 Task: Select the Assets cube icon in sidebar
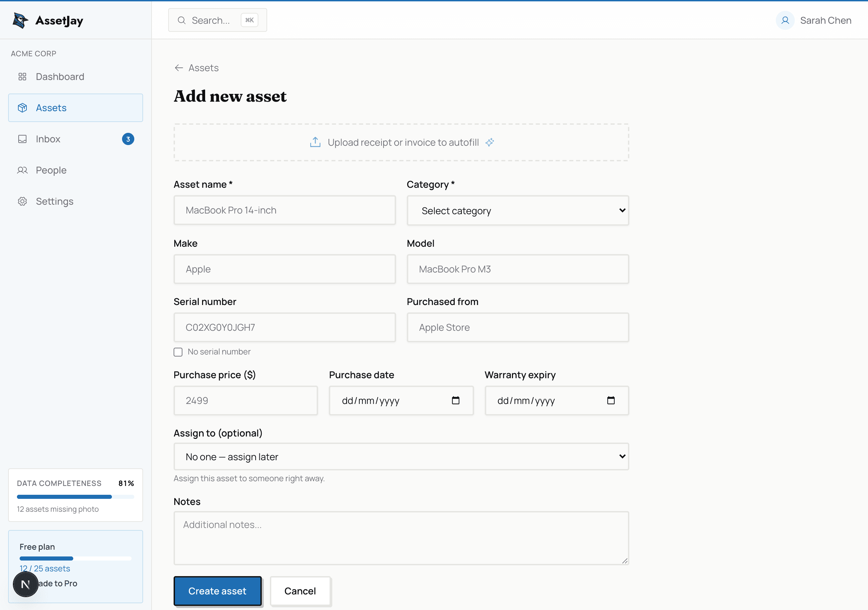pos(22,108)
